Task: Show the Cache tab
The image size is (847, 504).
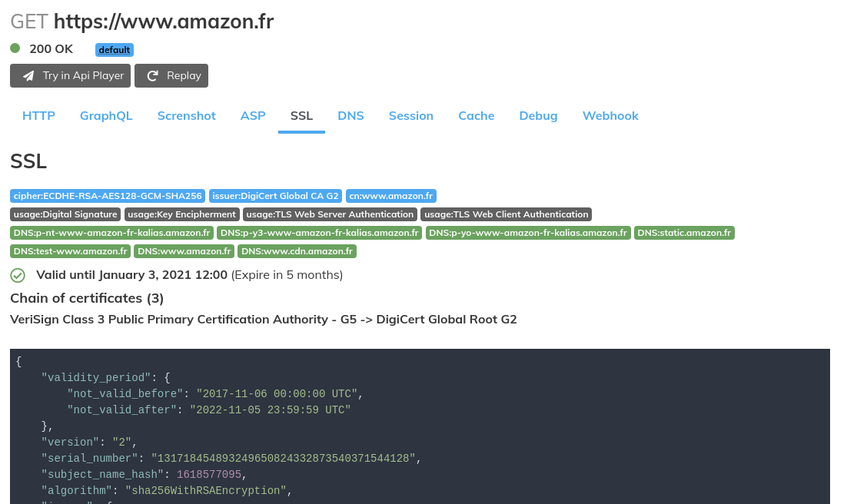Action: point(477,115)
